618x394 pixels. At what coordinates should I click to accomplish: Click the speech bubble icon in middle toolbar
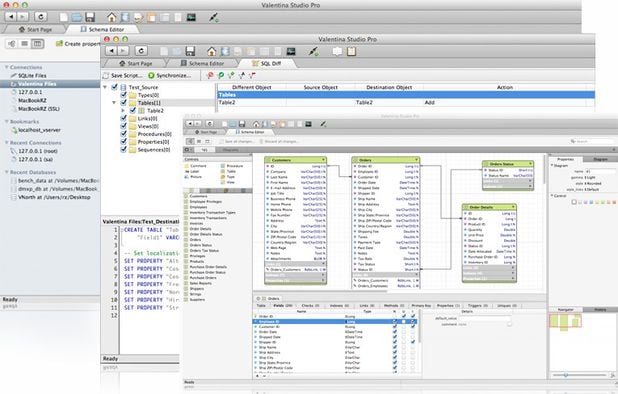tap(337, 51)
